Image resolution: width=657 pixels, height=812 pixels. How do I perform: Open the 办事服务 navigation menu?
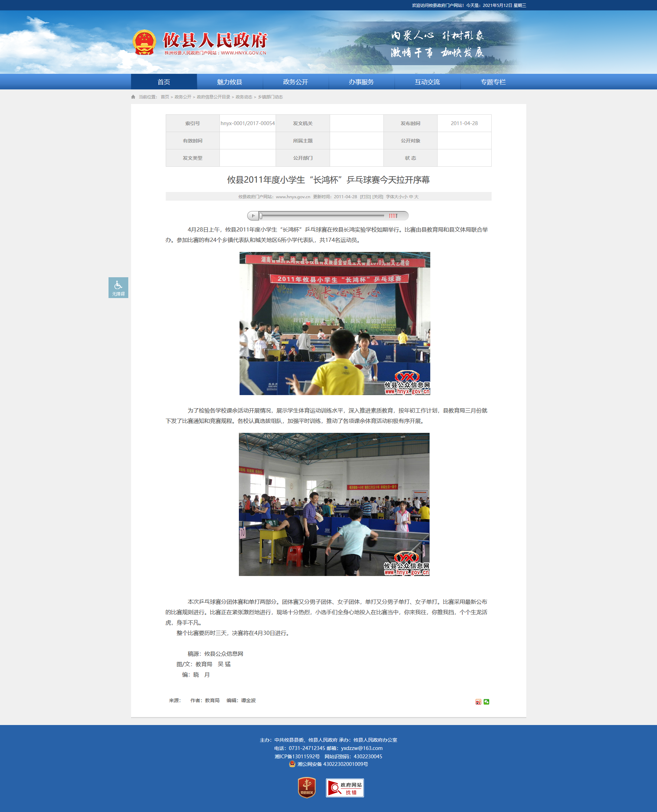tap(361, 82)
